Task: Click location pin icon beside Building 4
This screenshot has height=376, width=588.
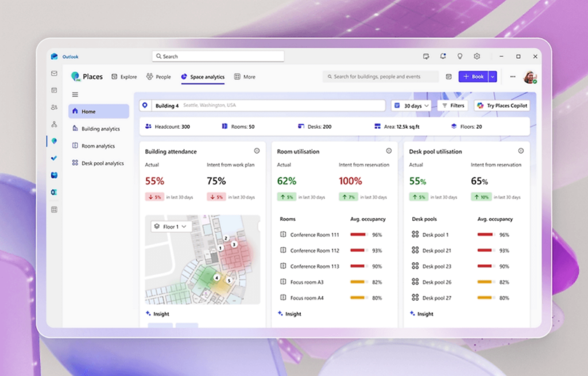Action: 145,106
